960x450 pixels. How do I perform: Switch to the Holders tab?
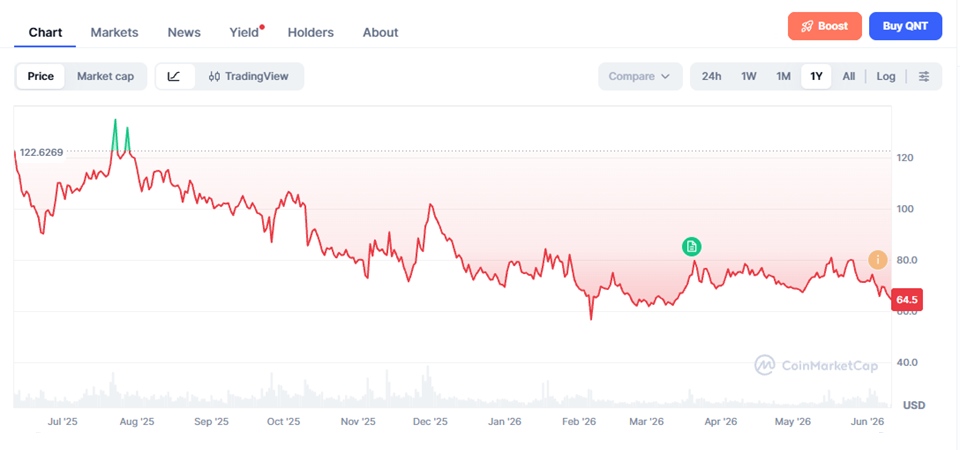coord(311,32)
